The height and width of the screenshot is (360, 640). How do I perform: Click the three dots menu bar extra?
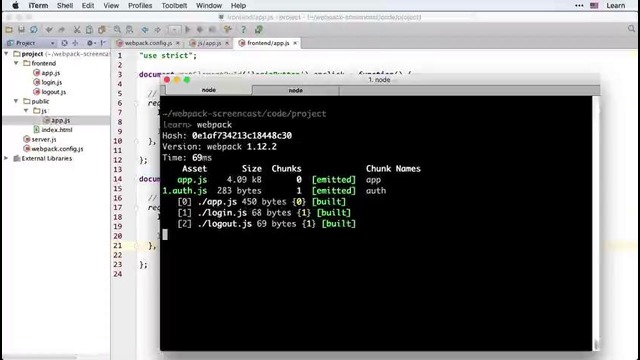pos(579,6)
